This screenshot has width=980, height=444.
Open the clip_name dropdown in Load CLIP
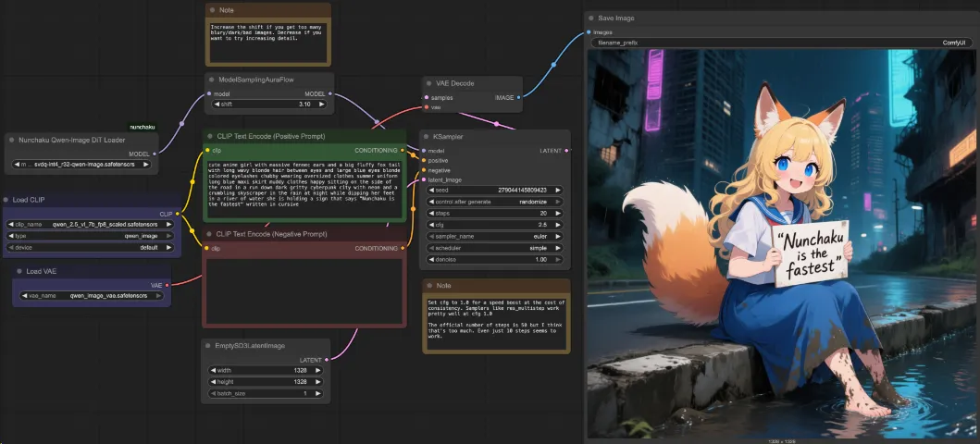[x=91, y=224]
